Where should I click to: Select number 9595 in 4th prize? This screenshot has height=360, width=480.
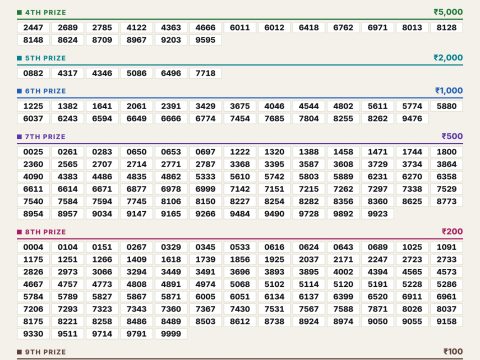(205, 40)
